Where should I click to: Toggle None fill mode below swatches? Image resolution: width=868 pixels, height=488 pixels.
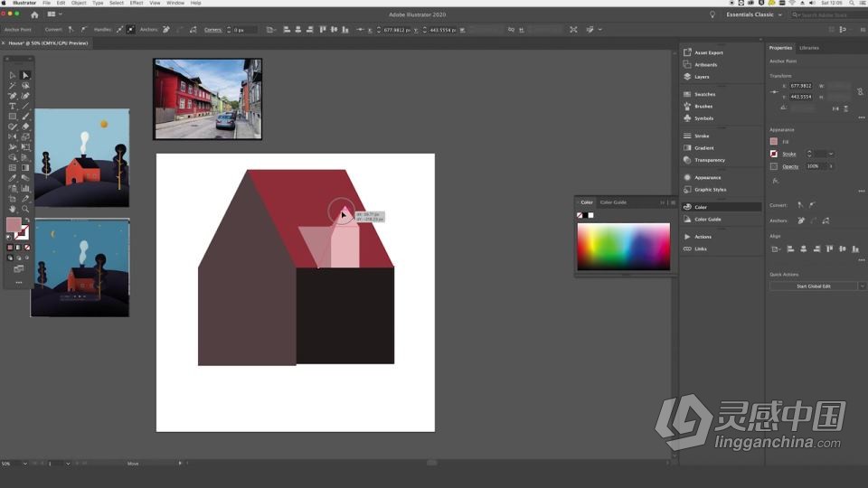click(27, 248)
